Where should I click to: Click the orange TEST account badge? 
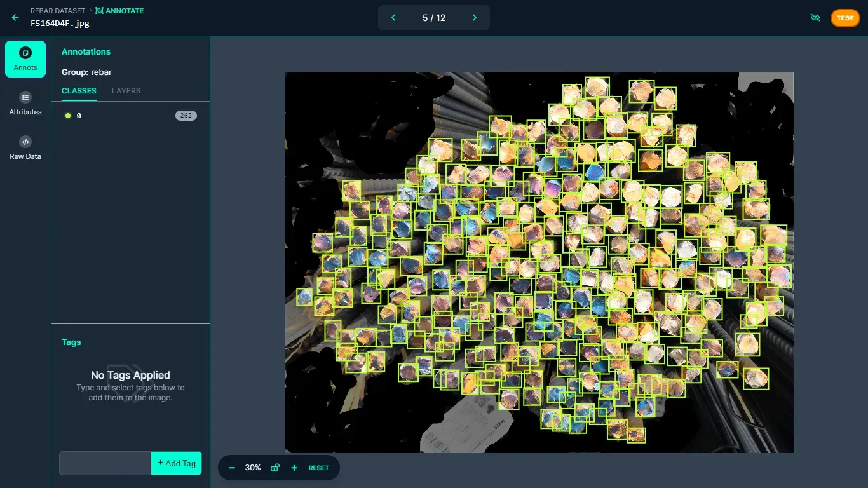[x=845, y=18]
